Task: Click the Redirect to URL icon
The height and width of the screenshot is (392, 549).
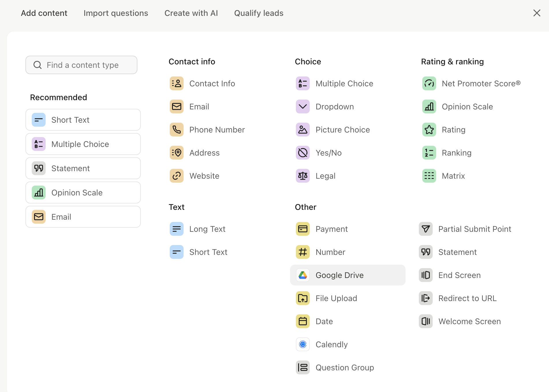Action: click(x=426, y=298)
